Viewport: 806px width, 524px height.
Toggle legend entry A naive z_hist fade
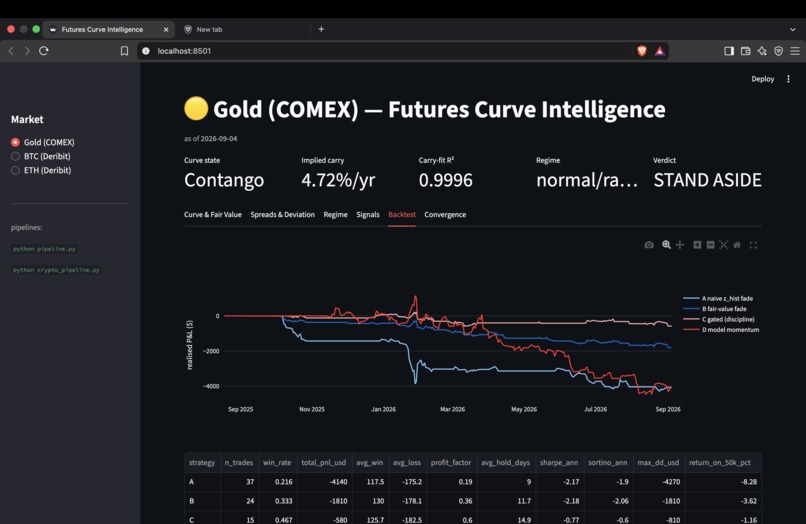click(718, 298)
